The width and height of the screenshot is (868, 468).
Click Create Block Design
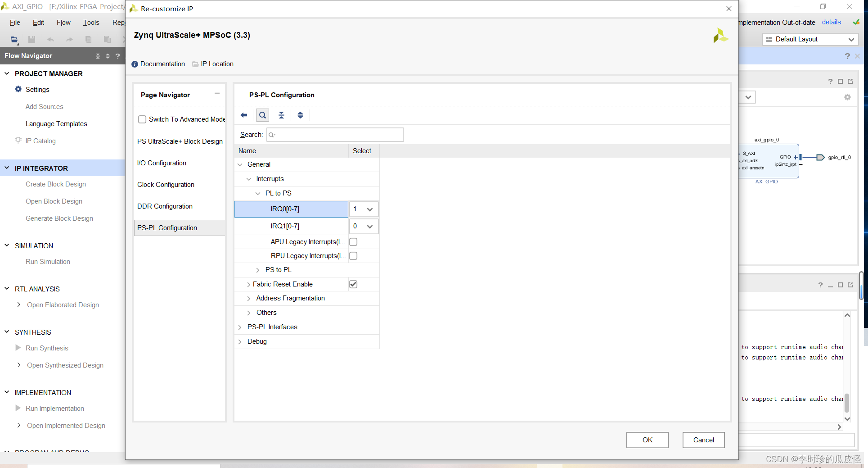pos(56,184)
